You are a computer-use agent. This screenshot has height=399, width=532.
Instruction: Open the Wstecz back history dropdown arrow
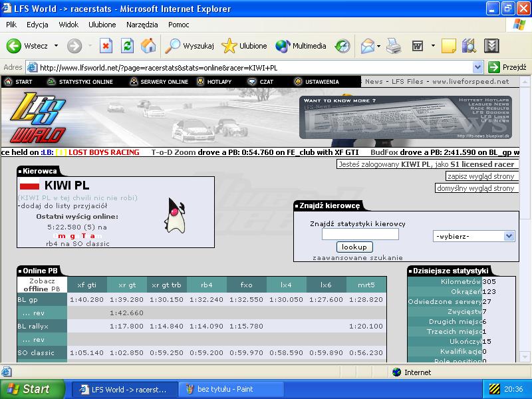(x=56, y=45)
